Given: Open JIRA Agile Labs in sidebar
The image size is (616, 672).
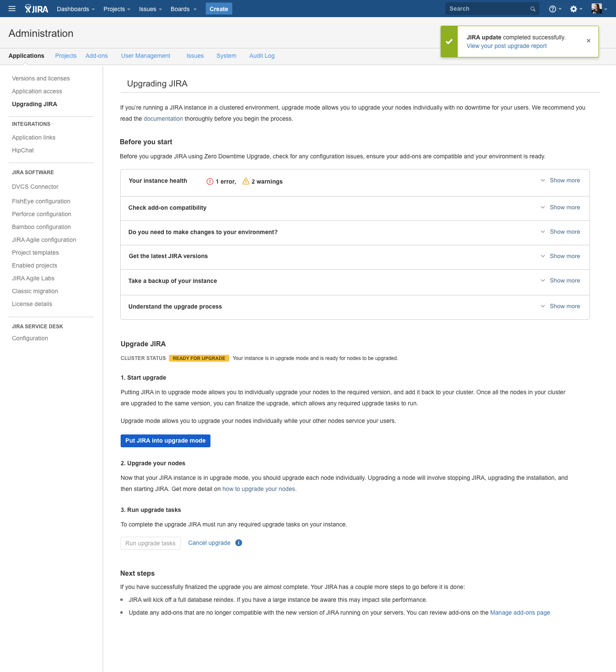Looking at the screenshot, I should coord(33,278).
